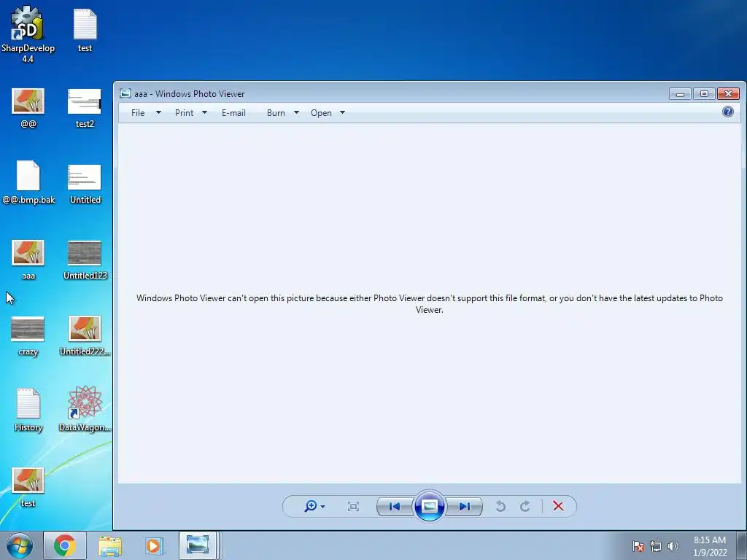Open the volume speaker tray icon
Image resolution: width=747 pixels, height=560 pixels.
pyautogui.click(x=673, y=545)
